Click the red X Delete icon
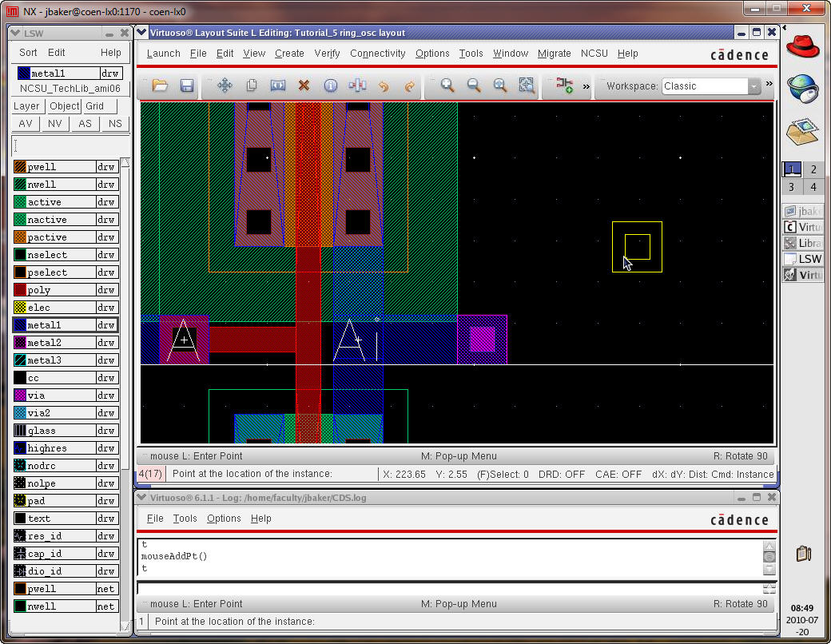 304,85
